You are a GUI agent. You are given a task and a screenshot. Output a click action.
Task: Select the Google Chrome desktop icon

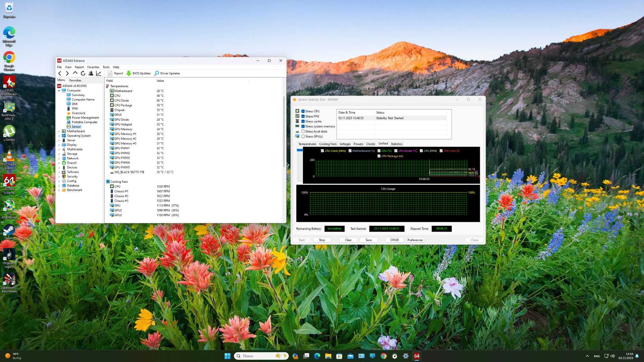(9, 61)
